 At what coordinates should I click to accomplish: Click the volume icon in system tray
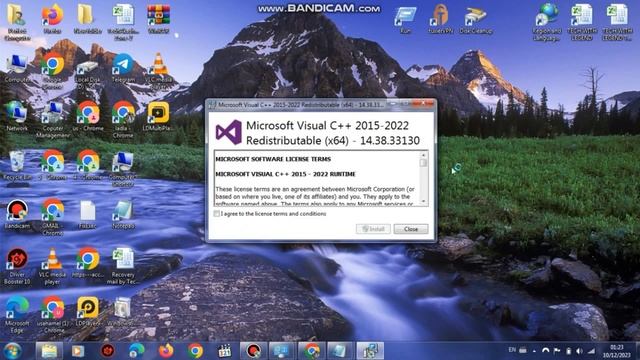coord(580,351)
